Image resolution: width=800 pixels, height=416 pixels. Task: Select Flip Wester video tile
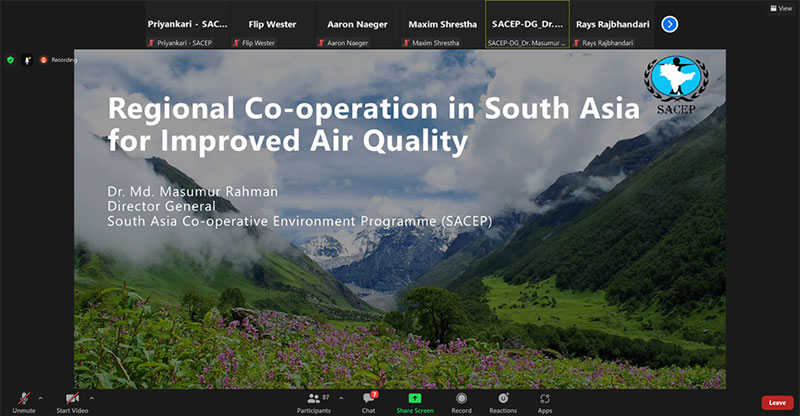tap(272, 24)
